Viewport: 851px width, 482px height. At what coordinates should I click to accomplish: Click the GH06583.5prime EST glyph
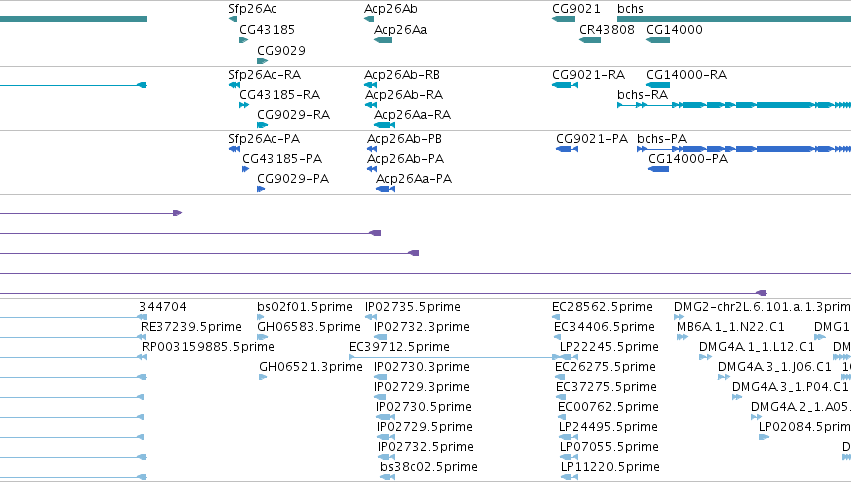tap(262, 337)
